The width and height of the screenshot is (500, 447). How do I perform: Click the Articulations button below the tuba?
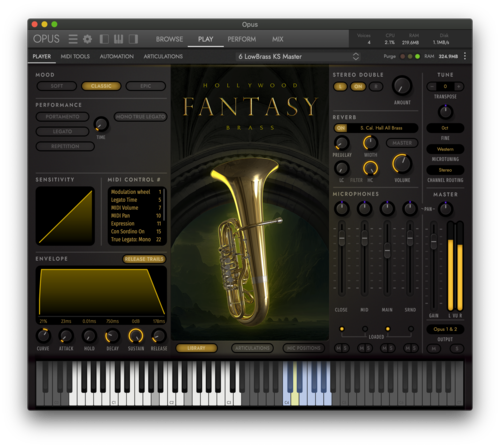click(x=252, y=348)
